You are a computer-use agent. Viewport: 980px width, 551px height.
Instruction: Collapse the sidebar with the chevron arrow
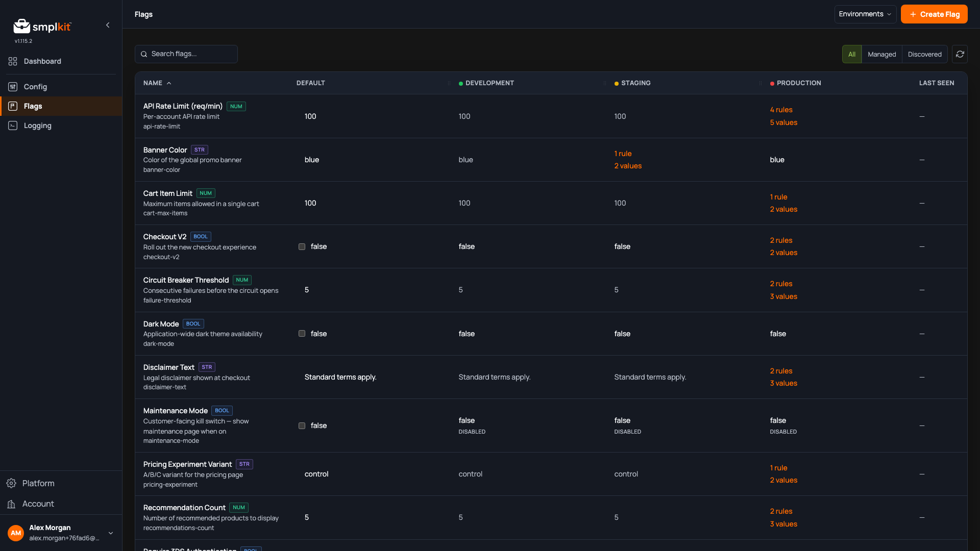[108, 25]
